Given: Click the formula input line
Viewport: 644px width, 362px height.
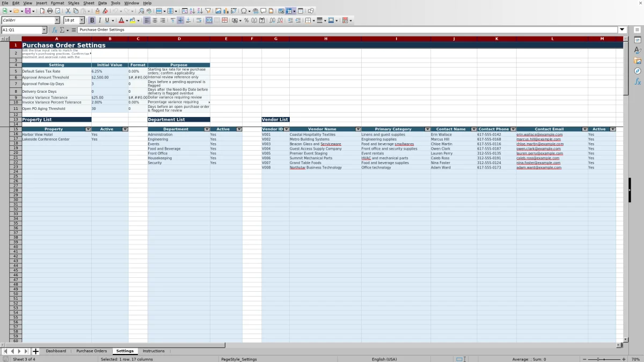Looking at the screenshot, I should [x=348, y=30].
